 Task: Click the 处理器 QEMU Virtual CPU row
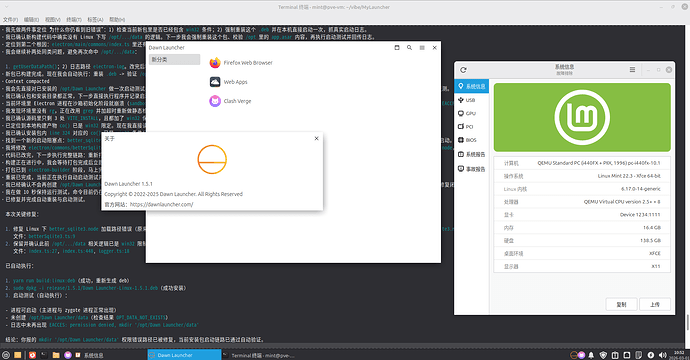(582, 202)
